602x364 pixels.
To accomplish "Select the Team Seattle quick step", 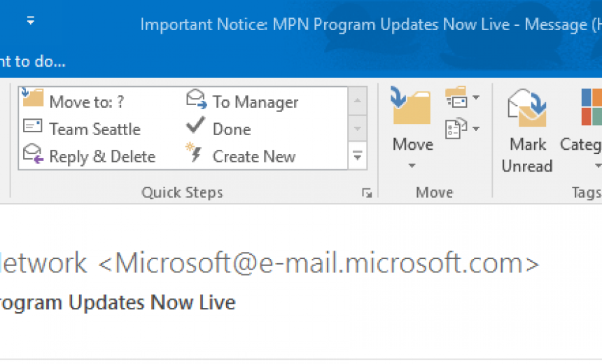I will click(x=82, y=129).
